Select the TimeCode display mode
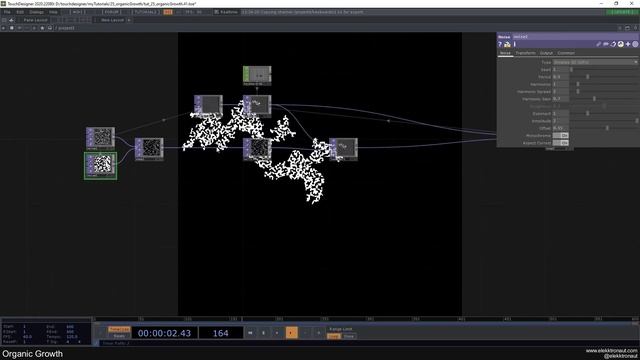This screenshot has height=360, width=640. 119,329
